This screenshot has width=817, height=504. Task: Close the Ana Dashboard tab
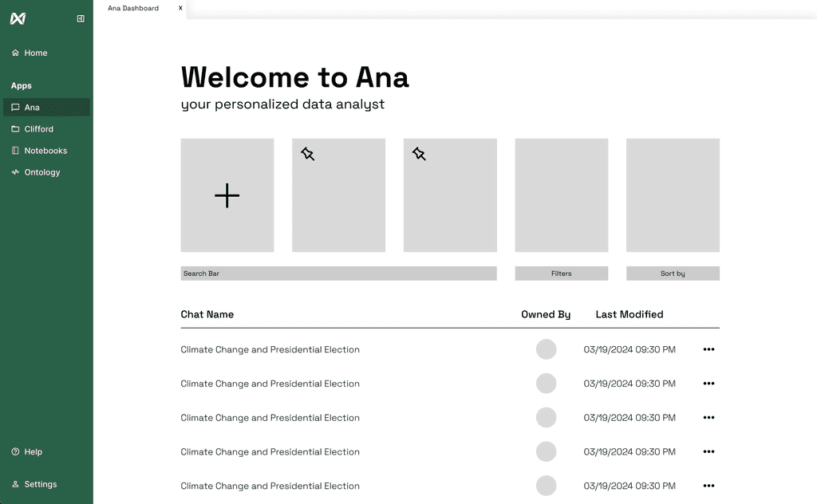coord(180,8)
